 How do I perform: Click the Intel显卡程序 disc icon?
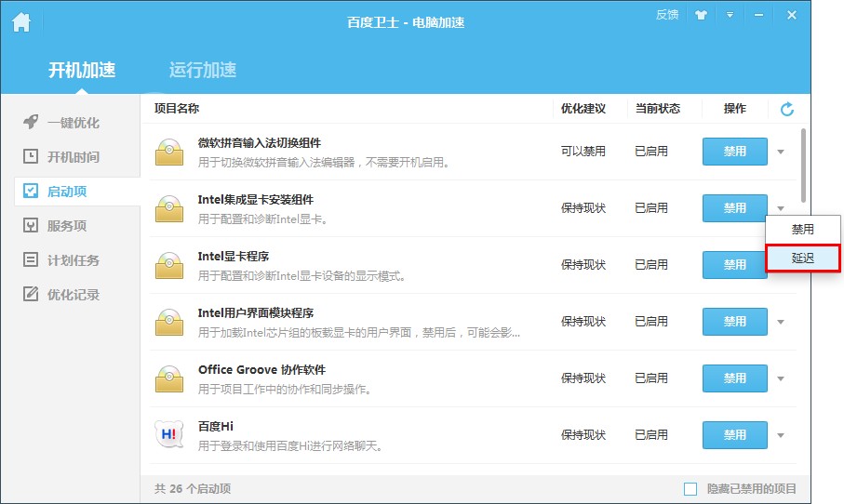[169, 265]
